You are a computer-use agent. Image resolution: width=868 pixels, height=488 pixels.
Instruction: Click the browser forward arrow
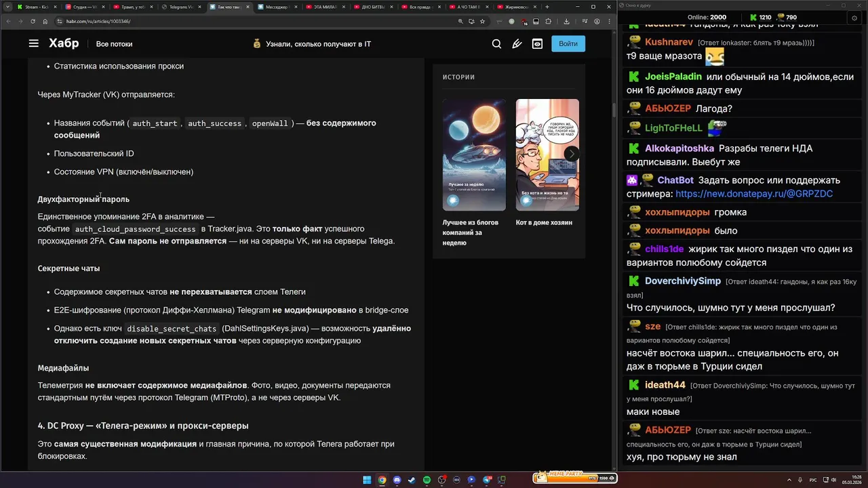pyautogui.click(x=20, y=21)
